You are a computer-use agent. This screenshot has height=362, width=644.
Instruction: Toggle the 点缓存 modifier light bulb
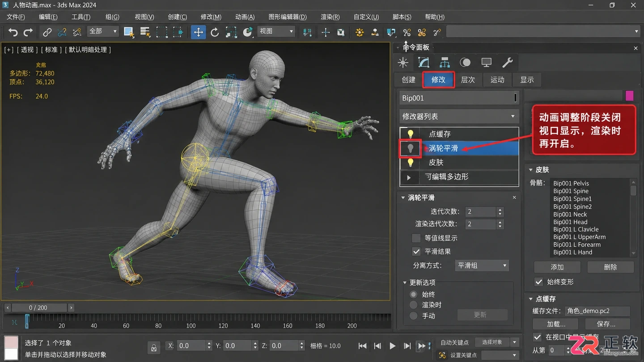pyautogui.click(x=410, y=134)
